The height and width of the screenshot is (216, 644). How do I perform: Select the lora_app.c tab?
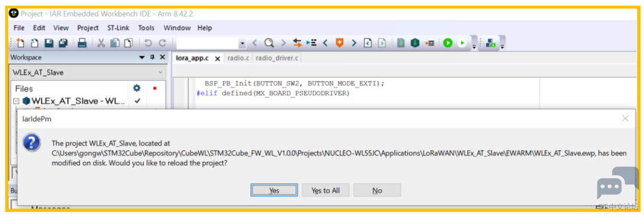tap(193, 58)
